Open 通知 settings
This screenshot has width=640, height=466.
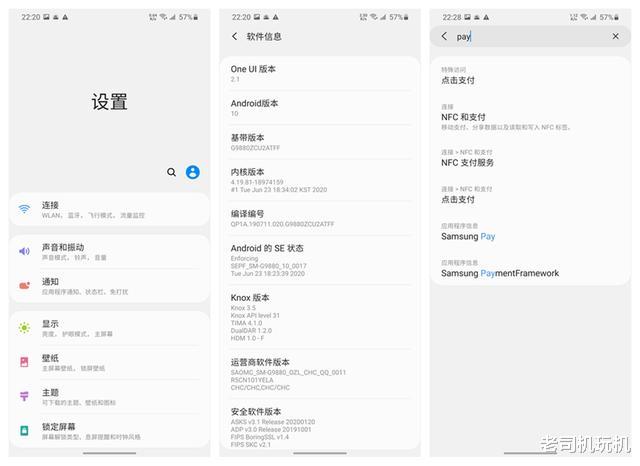pos(109,286)
